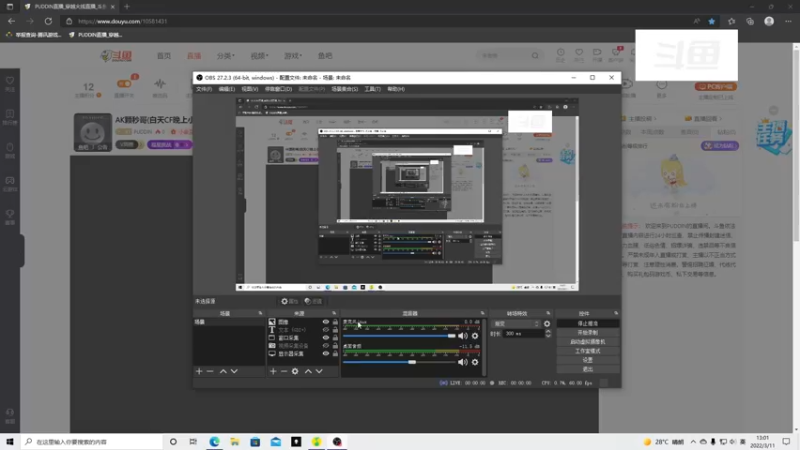Show the 视频采集设备 source eye icon
The width and height of the screenshot is (800, 450).
click(x=326, y=345)
